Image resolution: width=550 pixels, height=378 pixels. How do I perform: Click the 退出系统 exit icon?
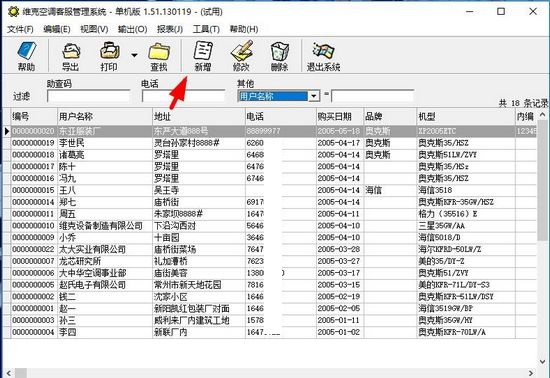point(323,51)
